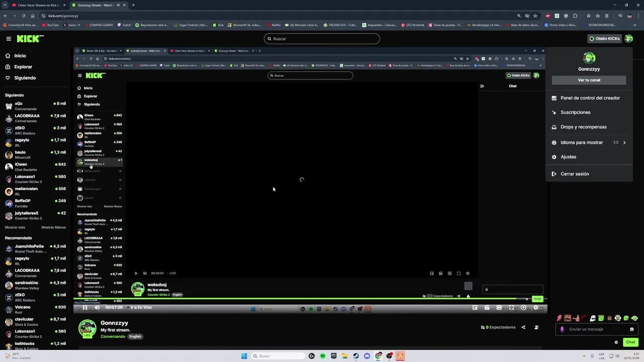Click the 0 Espectadores viewer count
The height and width of the screenshot is (362, 644).
[x=498, y=327]
